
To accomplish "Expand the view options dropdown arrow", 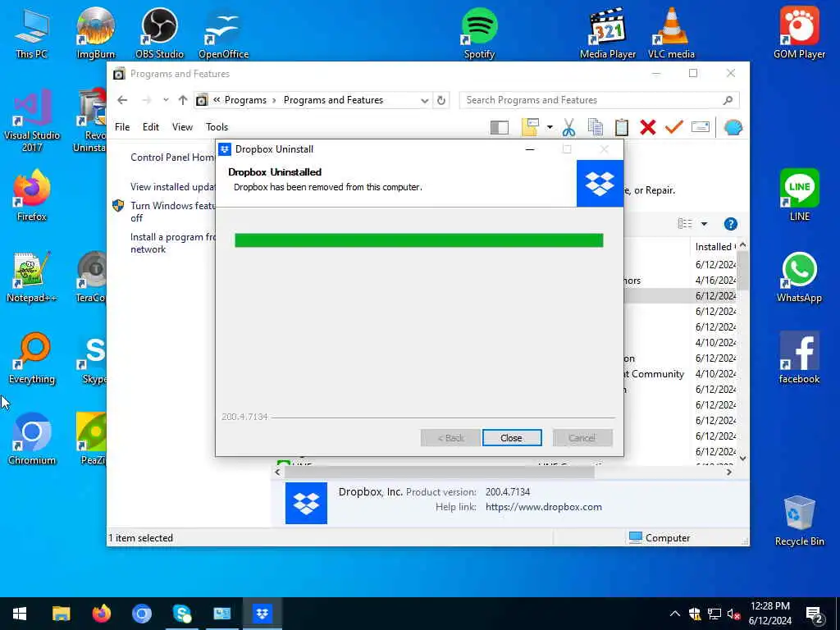I will [704, 224].
